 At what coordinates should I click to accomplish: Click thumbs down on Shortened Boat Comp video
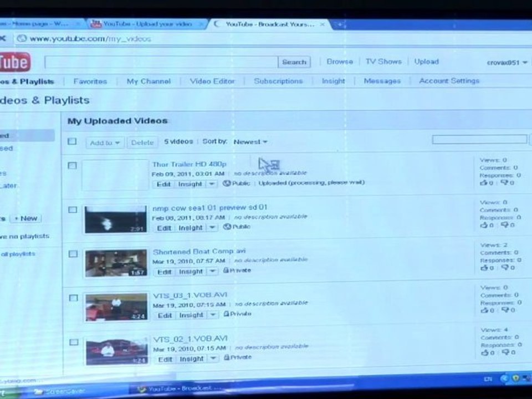[x=505, y=268]
